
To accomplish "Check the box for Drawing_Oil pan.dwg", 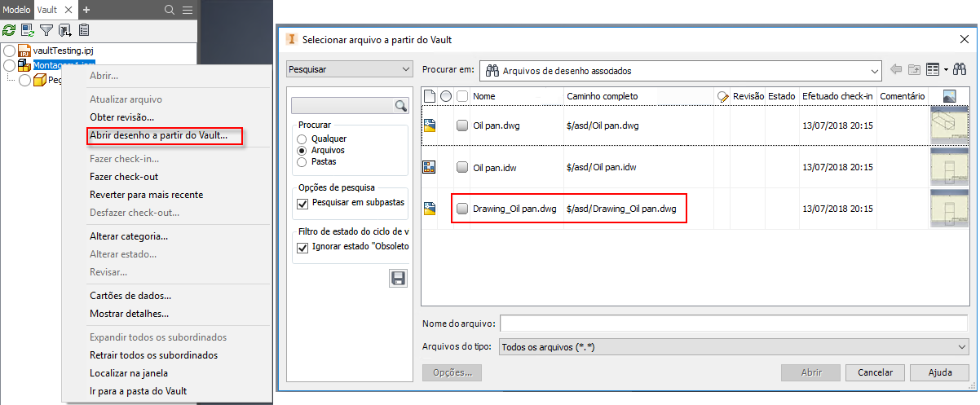I will click(x=462, y=209).
